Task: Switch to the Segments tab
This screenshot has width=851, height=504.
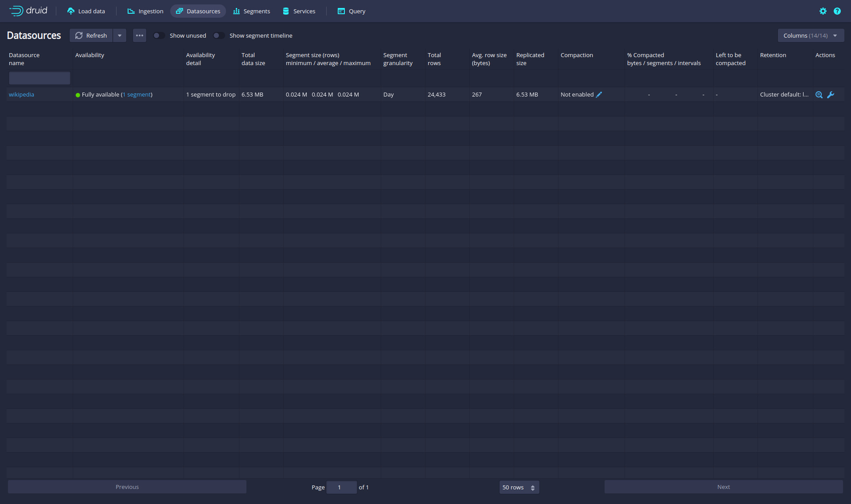Action: (251, 11)
